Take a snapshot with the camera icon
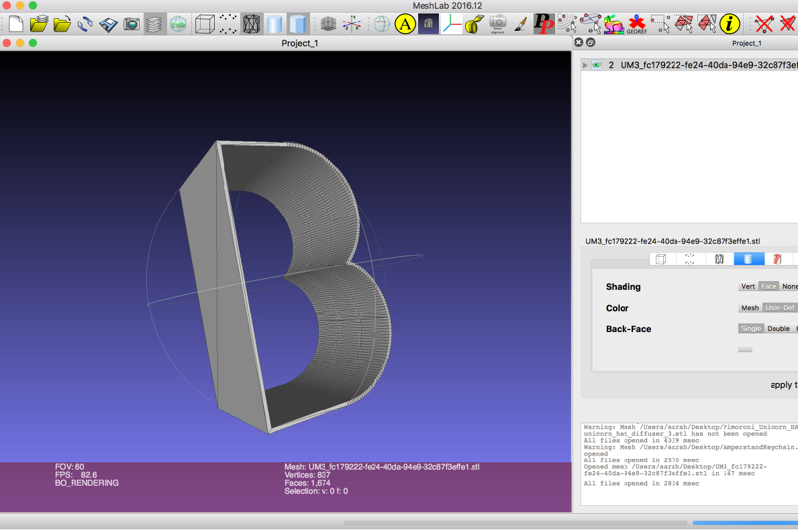Viewport: 798px width, 532px height. coord(132,25)
